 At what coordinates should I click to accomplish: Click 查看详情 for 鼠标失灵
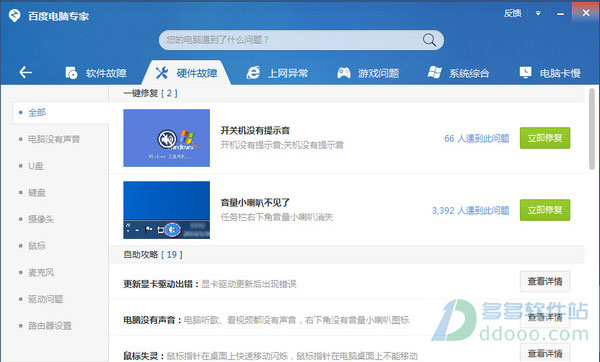pos(545,353)
